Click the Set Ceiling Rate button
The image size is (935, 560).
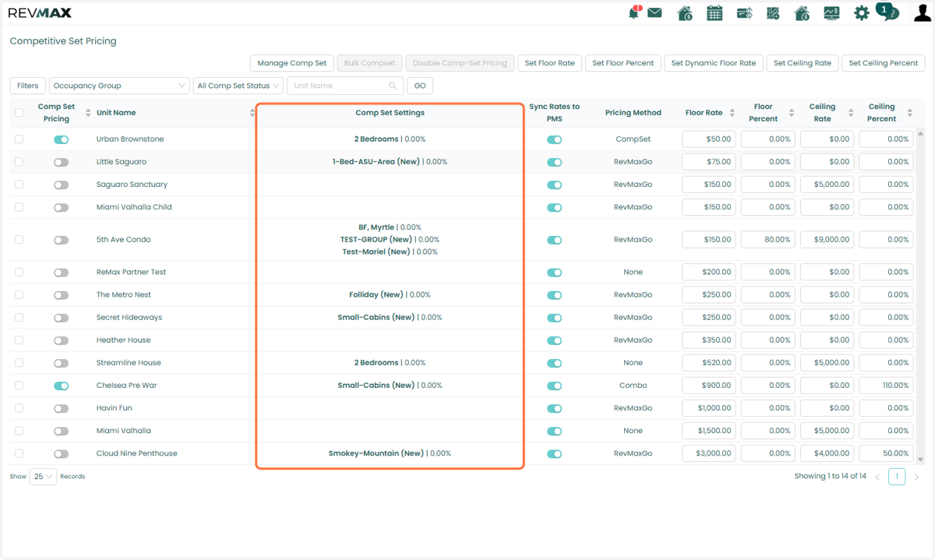[x=802, y=63]
